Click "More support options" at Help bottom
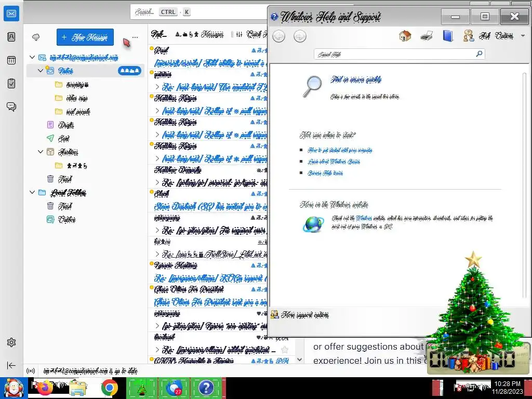 300,315
